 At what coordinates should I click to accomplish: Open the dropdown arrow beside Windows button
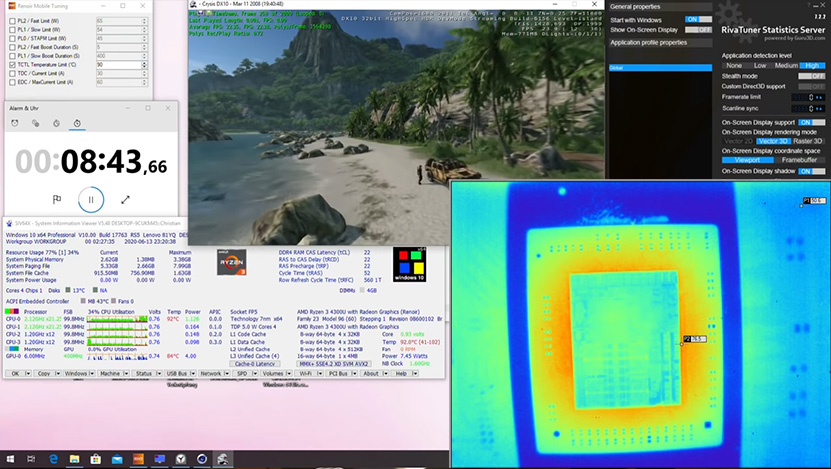tap(92, 374)
